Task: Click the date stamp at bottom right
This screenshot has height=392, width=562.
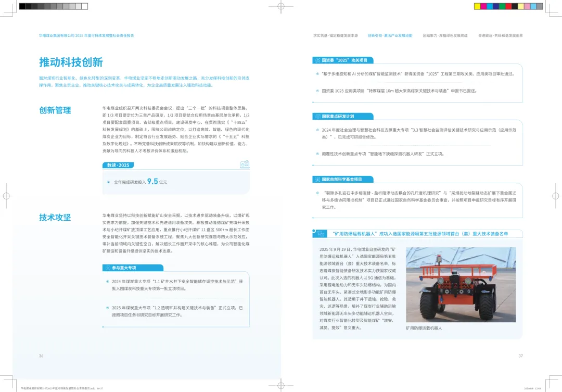Action: point(532,388)
